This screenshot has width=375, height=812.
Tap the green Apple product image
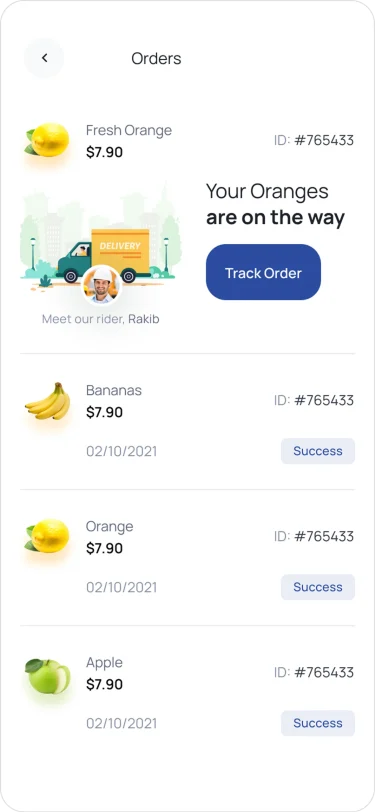coord(48,676)
